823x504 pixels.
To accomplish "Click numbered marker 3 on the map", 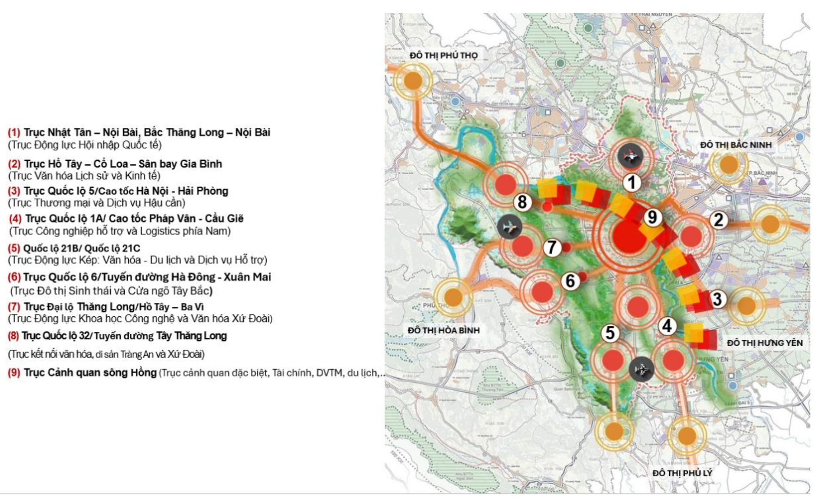I will point(717,299).
